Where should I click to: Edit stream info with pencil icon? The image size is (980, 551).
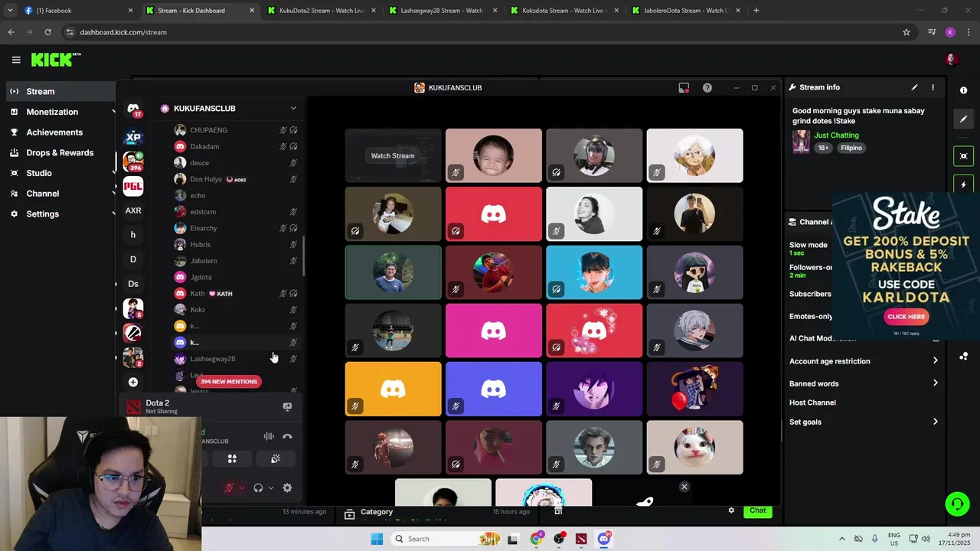point(914,87)
